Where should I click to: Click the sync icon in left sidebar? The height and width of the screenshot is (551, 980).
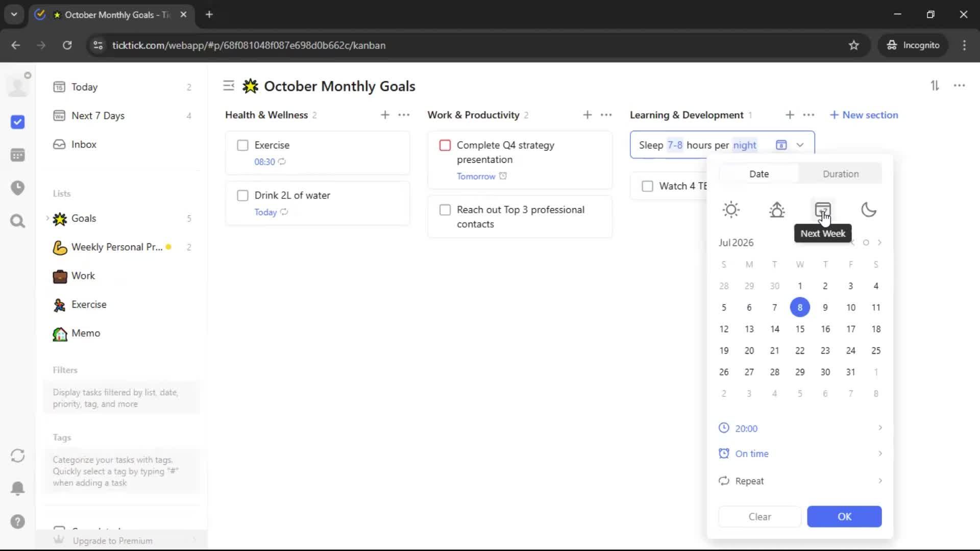18,456
